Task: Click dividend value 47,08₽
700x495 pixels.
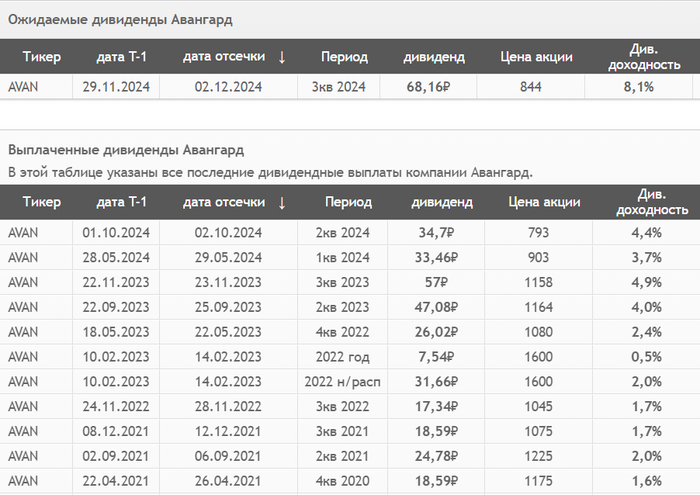Action: pos(436,307)
